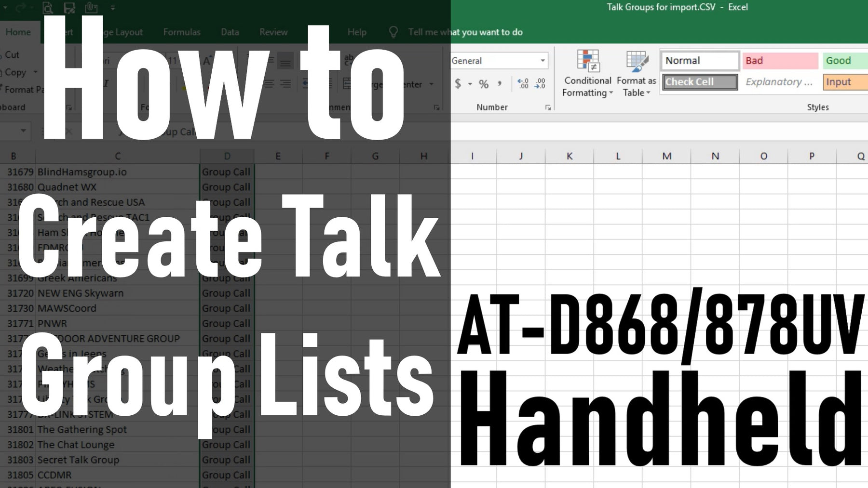Select the CCDMR cell

[x=118, y=475]
